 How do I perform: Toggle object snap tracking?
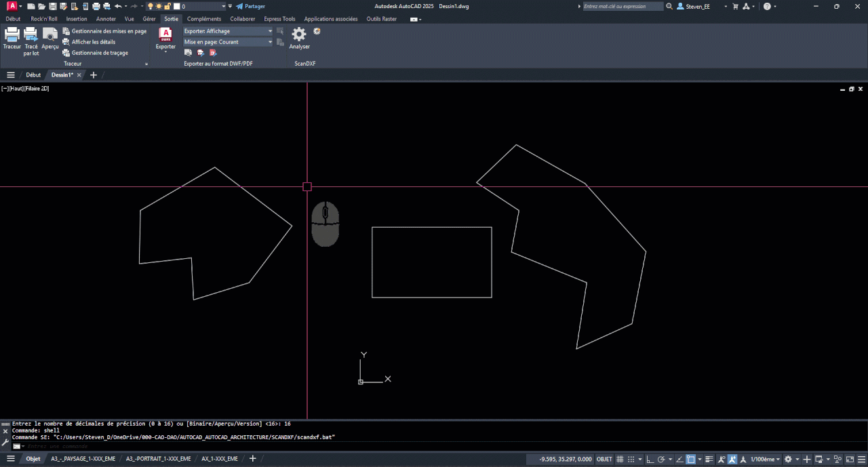(680, 460)
